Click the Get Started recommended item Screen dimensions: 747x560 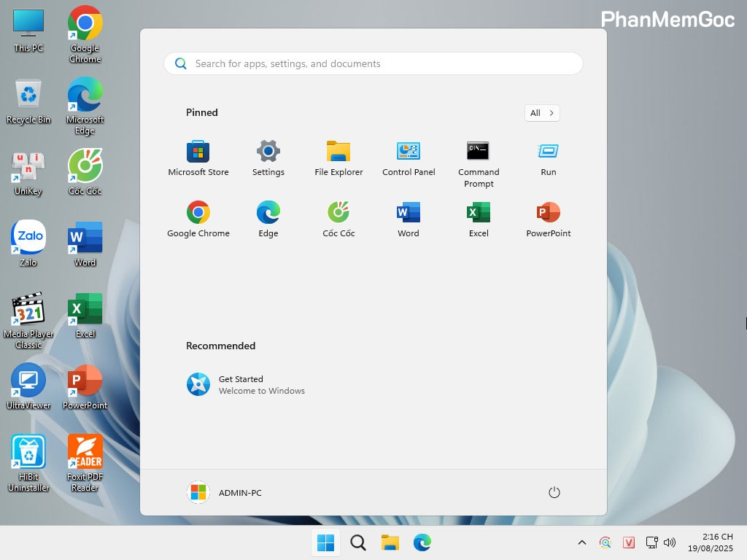click(246, 385)
